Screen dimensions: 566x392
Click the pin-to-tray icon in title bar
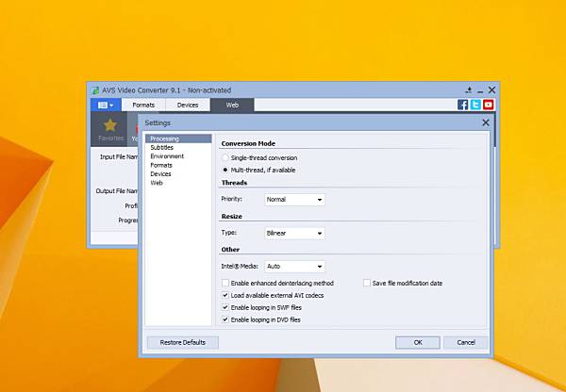click(x=469, y=90)
